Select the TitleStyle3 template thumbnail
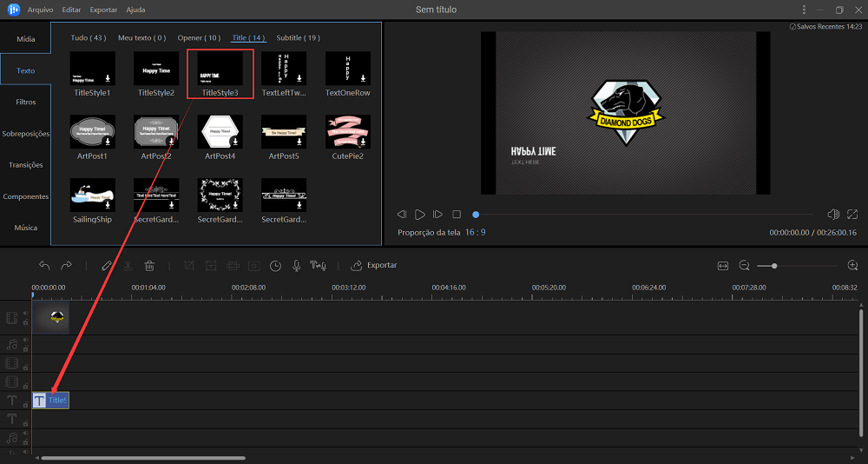The height and width of the screenshot is (464, 868). pyautogui.click(x=220, y=68)
